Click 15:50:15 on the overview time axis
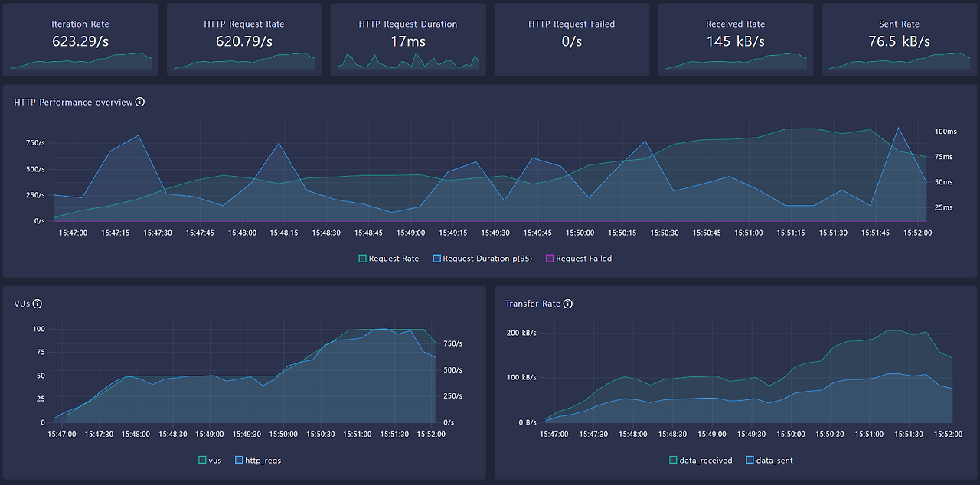Screen dimensions: 980x485 pyautogui.click(x=622, y=233)
